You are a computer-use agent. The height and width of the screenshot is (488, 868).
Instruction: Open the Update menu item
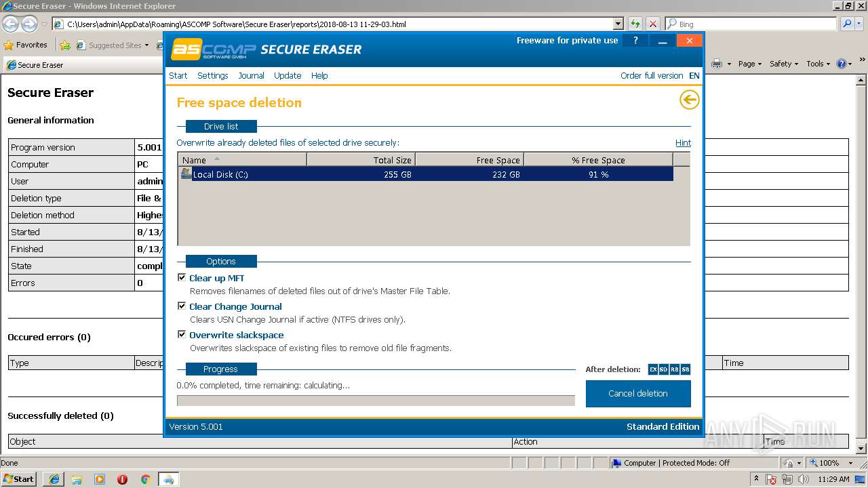coord(288,75)
